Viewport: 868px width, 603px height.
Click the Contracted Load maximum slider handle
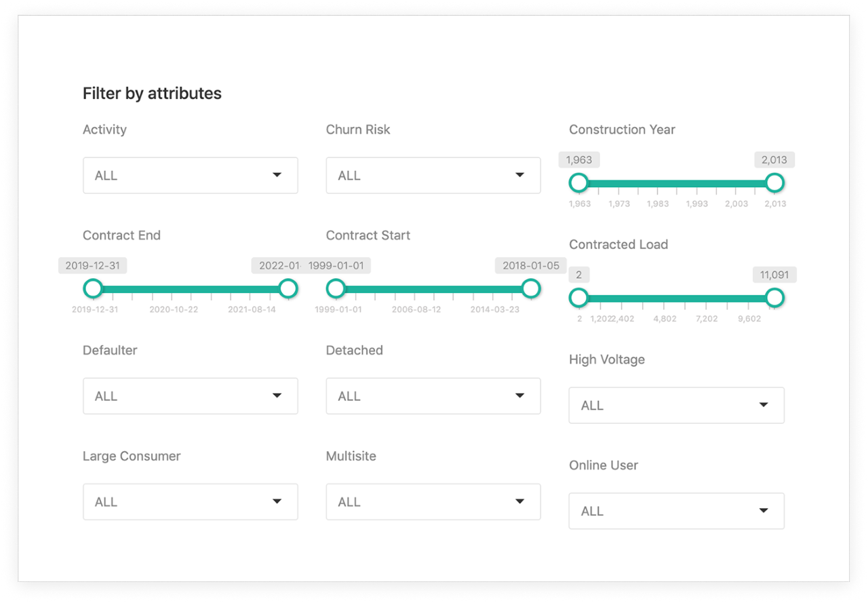point(774,298)
